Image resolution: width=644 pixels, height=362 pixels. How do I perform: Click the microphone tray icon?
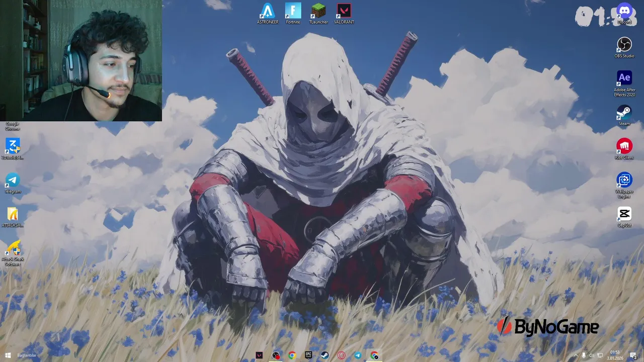click(584, 355)
